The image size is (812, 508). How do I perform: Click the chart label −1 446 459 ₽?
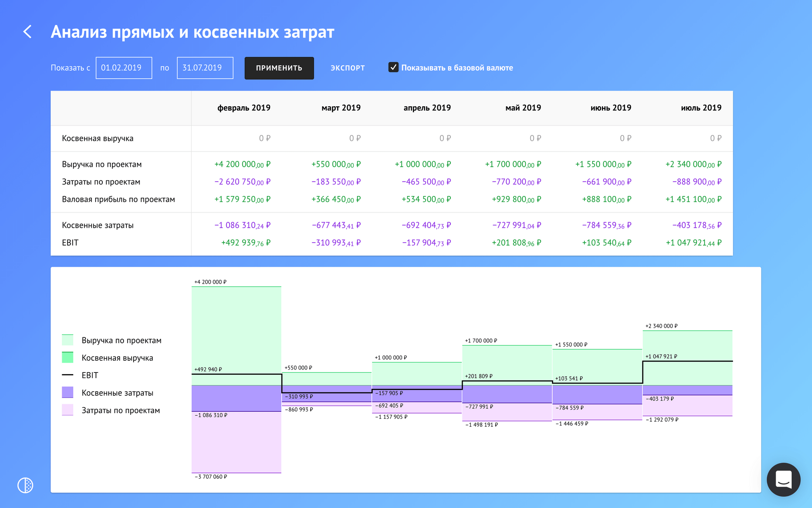(572, 424)
